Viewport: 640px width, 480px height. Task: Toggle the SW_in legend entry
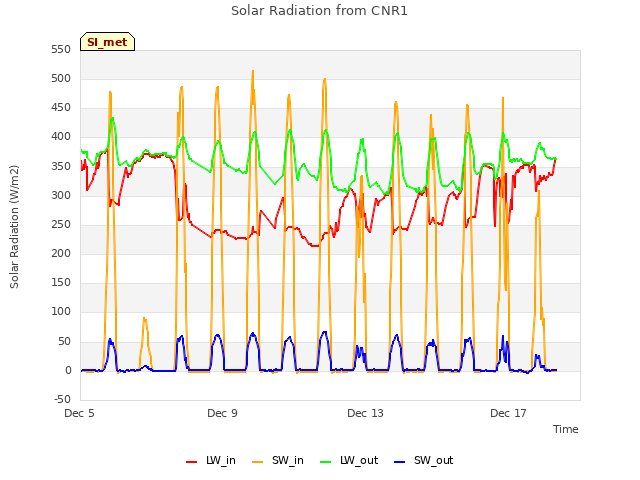tap(278, 460)
